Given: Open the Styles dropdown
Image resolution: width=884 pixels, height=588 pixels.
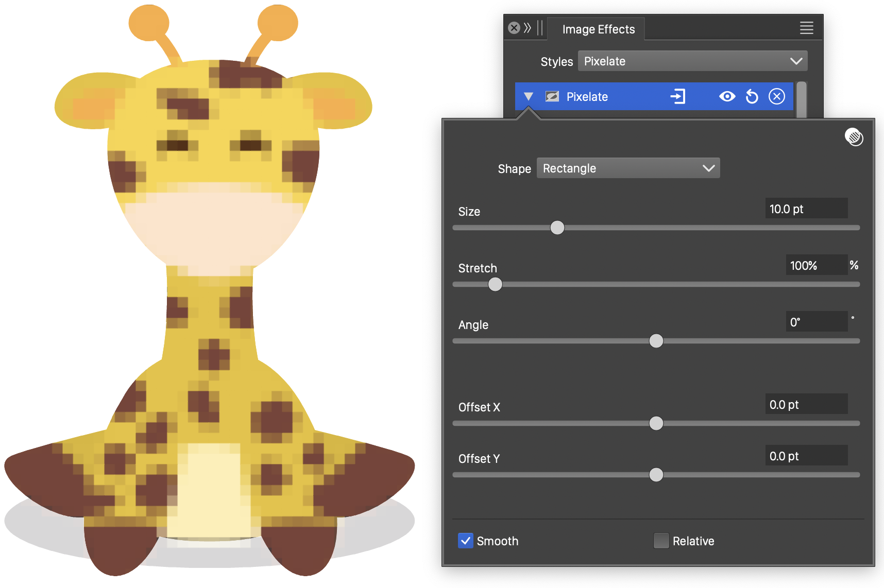Looking at the screenshot, I should (x=692, y=61).
